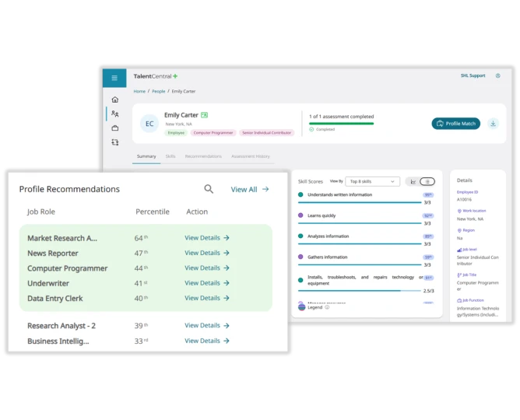The width and height of the screenshot is (520, 420).
Task: Switch to the Skills tab
Action: click(170, 156)
